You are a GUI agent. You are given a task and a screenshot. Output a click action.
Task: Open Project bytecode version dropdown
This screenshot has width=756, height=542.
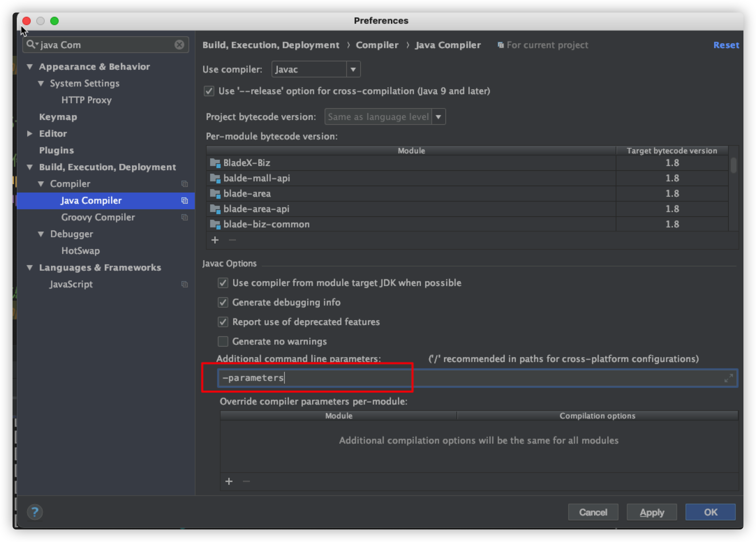[438, 117]
